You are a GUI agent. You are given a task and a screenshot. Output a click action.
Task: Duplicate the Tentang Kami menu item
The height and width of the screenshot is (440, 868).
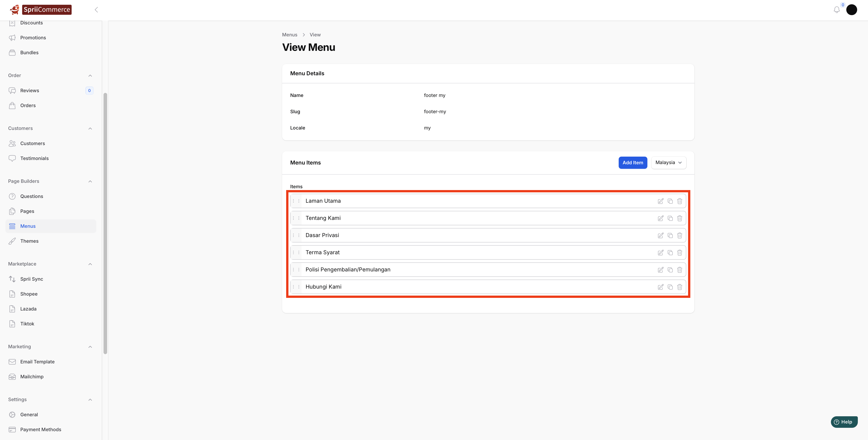(x=670, y=218)
